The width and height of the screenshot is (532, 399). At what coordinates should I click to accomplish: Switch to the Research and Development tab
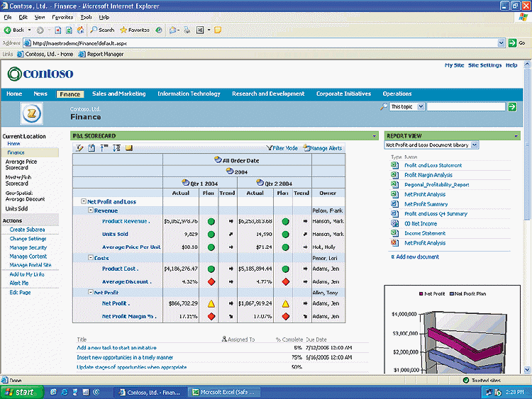tap(268, 94)
